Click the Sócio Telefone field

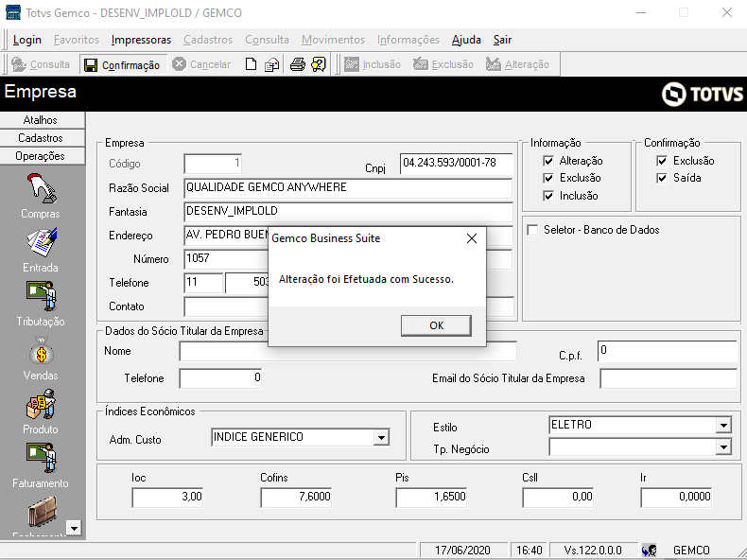coord(220,378)
